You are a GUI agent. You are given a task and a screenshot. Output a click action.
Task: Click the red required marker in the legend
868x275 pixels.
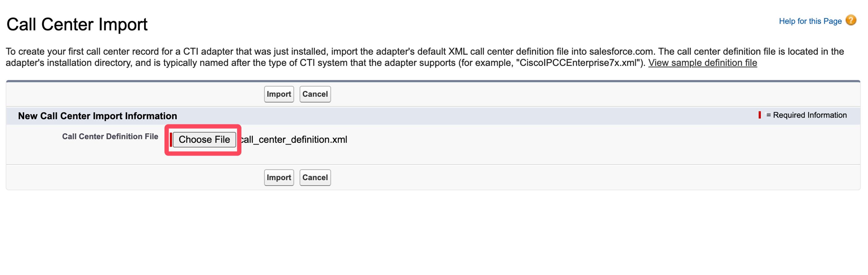[x=760, y=115]
